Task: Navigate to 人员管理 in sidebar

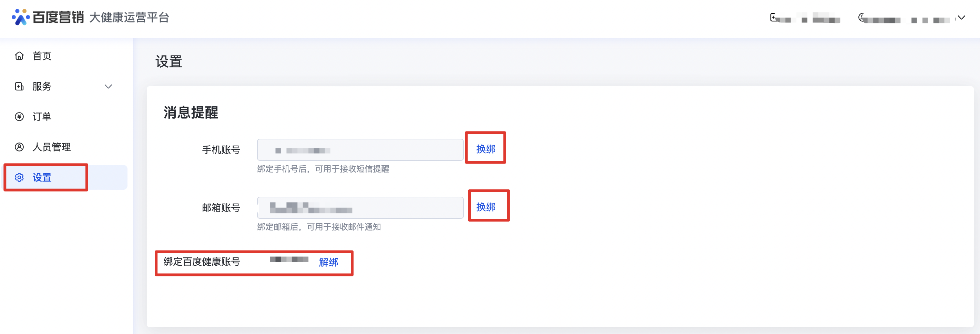Action: (52, 147)
